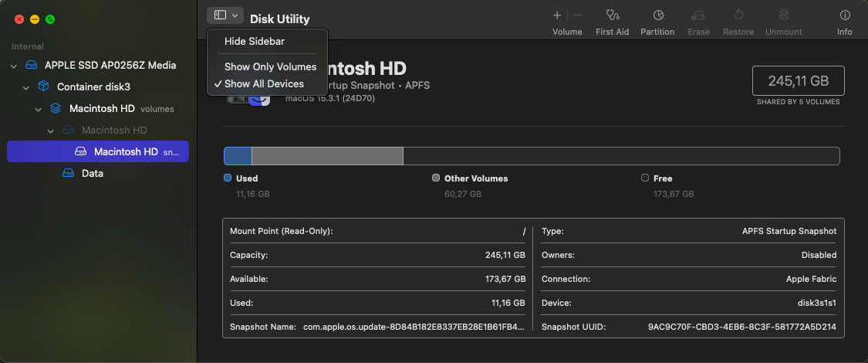Collapse the dimmed Macintosh HD arrow

(x=50, y=131)
